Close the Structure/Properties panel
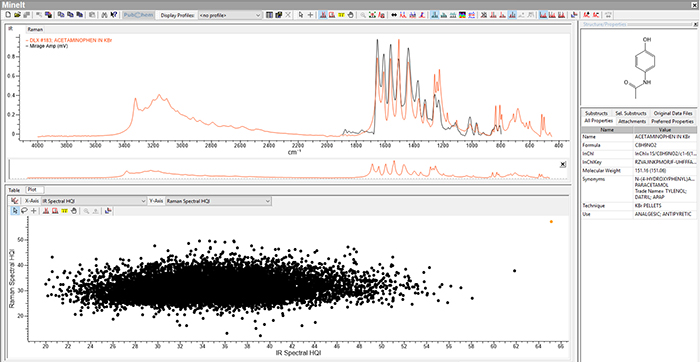The height and width of the screenshot is (362, 700). coord(695,24)
